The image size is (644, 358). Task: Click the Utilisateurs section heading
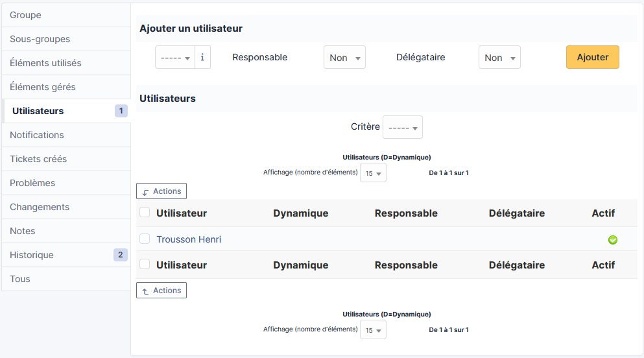click(167, 99)
